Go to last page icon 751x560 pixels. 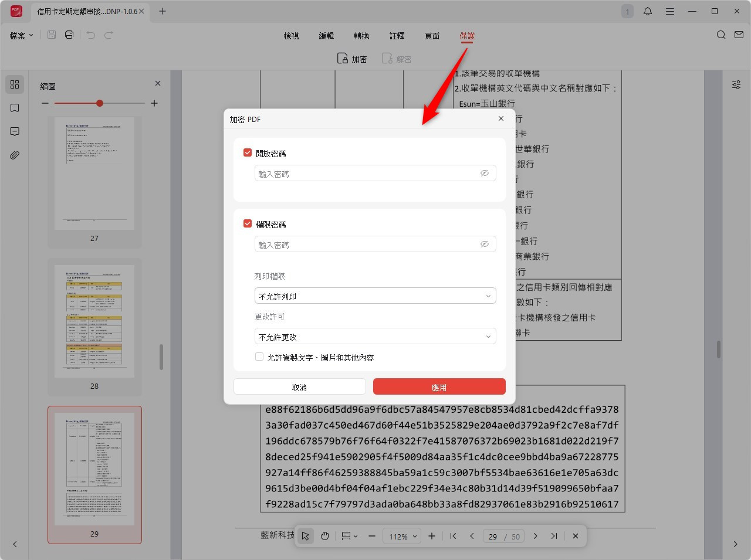[x=554, y=536]
